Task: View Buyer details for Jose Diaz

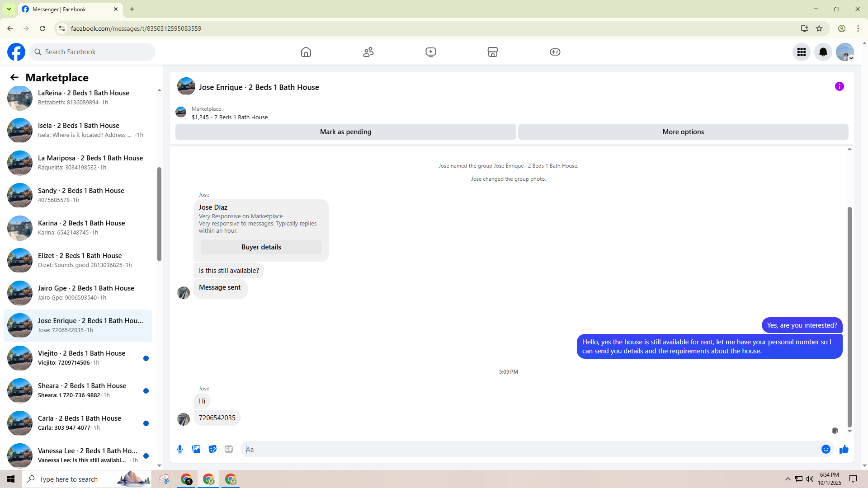Action: 261,247
